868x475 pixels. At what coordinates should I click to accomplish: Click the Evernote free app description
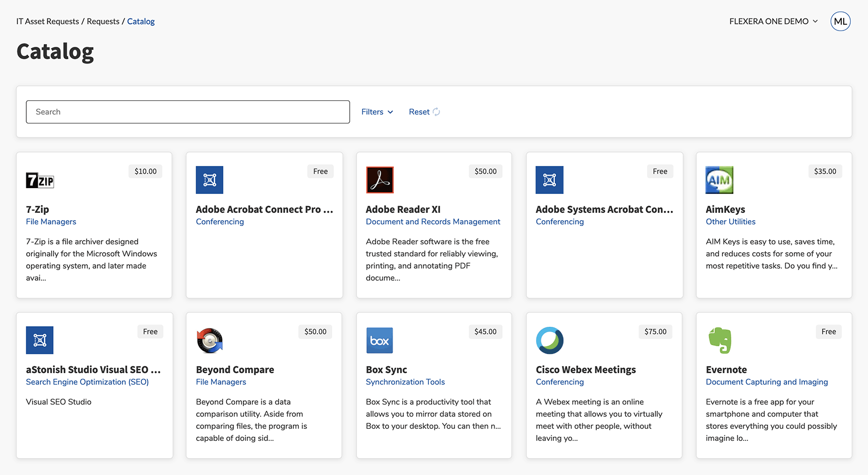(x=771, y=420)
